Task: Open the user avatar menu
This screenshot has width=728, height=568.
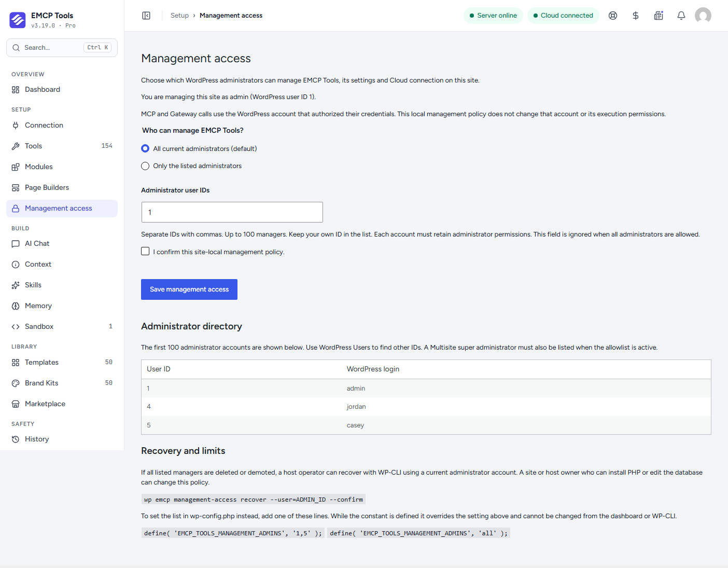Action: coord(703,16)
